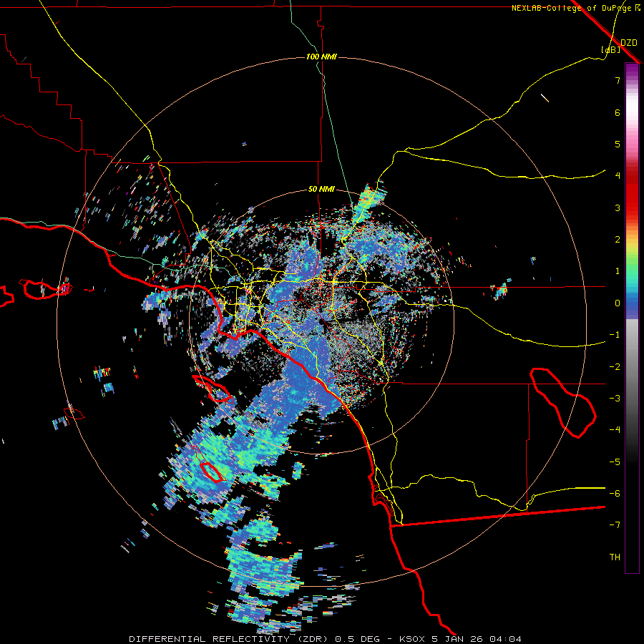Image resolution: width=644 pixels, height=644 pixels.
Task: Click the 4 value on color scale
Action: pos(618,176)
